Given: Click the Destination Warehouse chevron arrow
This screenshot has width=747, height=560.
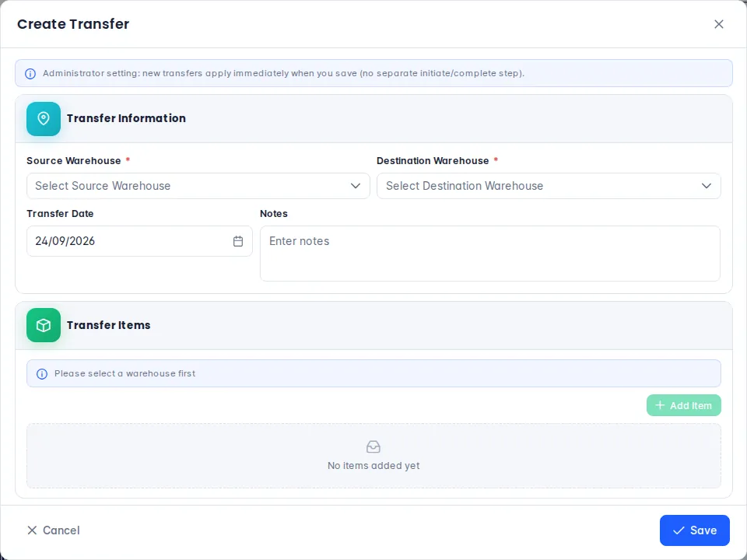Looking at the screenshot, I should pos(706,186).
